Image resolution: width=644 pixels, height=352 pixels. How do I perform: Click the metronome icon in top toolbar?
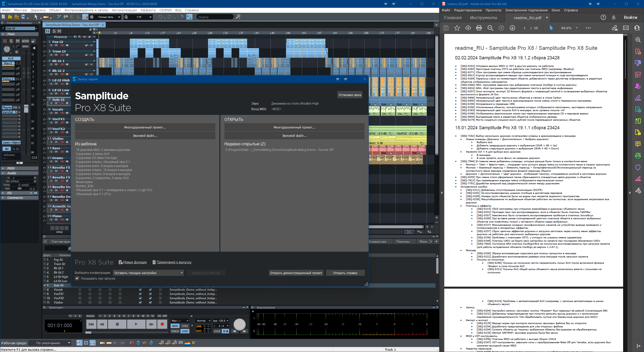[183, 17]
